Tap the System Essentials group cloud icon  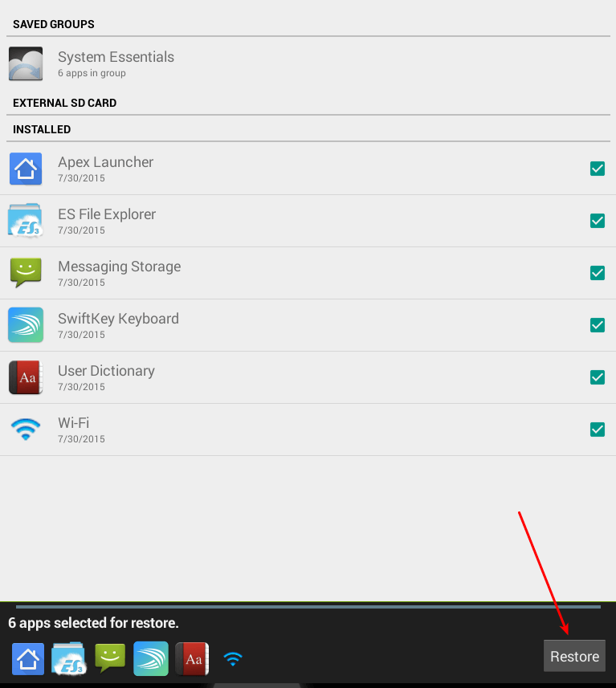pos(26,63)
